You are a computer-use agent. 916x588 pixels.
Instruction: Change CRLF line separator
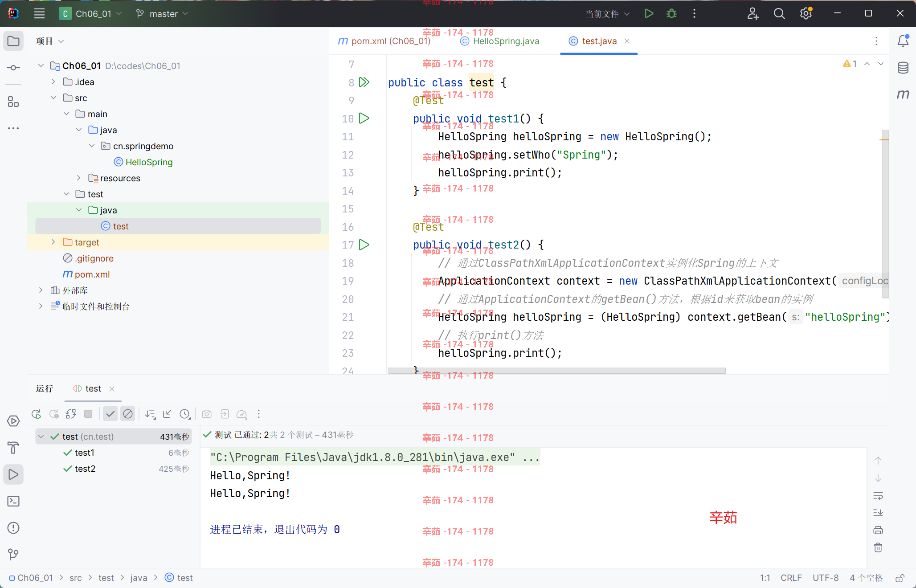(x=791, y=578)
